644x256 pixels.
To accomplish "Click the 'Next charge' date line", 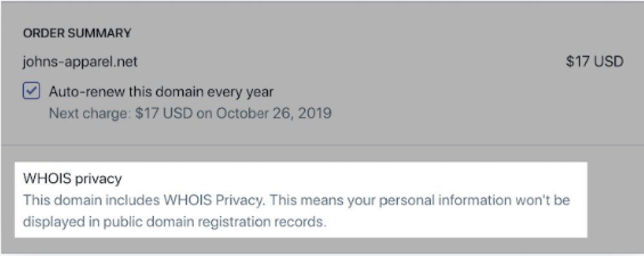I will pyautogui.click(x=190, y=113).
